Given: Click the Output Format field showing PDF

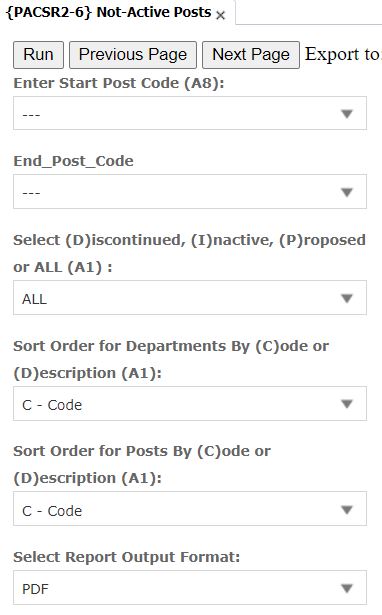Looking at the screenshot, I should (190, 588).
